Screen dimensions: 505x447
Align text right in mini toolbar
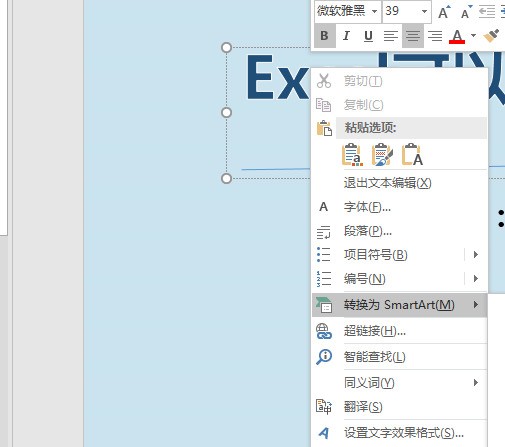click(x=435, y=36)
